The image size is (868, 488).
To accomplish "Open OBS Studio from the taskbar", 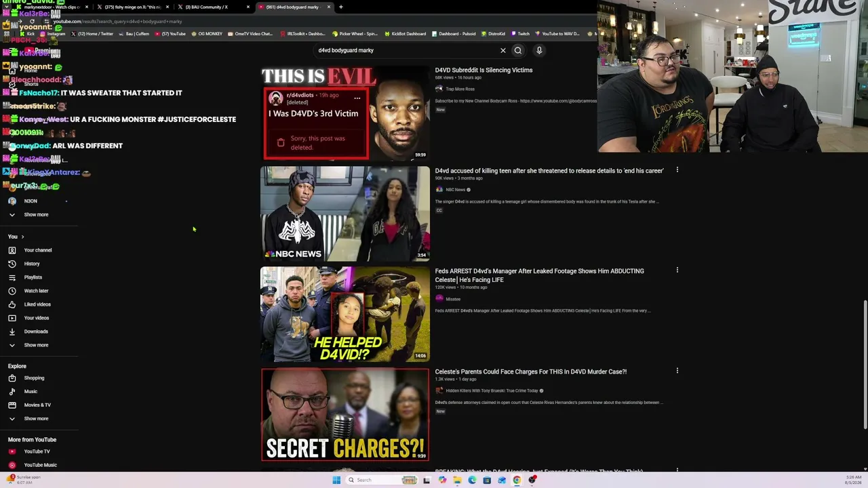I will 533,480.
